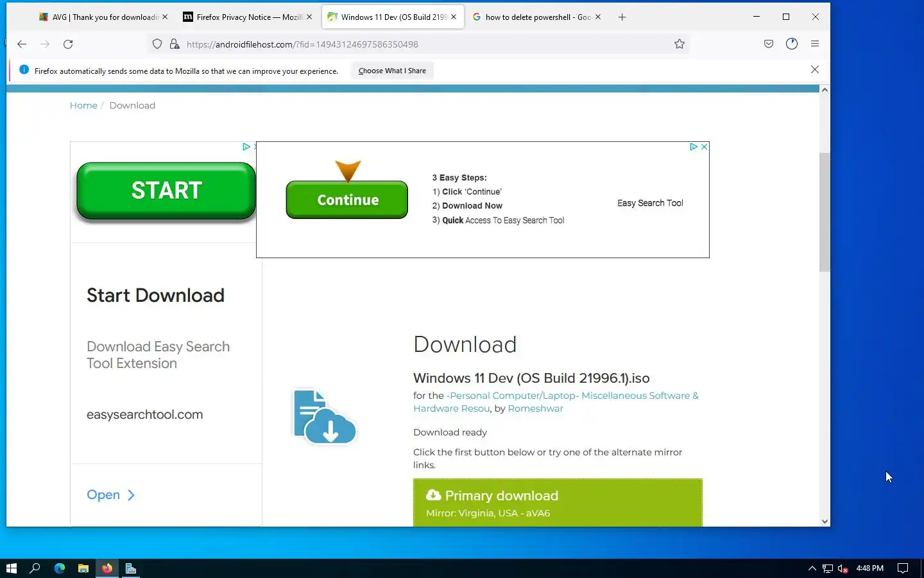This screenshot has width=924, height=578.
Task: Open the Firefox application menu
Action: point(815,44)
